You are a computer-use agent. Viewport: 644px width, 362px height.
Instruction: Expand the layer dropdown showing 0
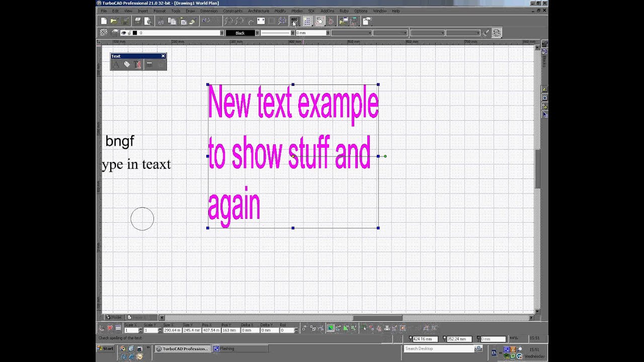click(x=222, y=33)
